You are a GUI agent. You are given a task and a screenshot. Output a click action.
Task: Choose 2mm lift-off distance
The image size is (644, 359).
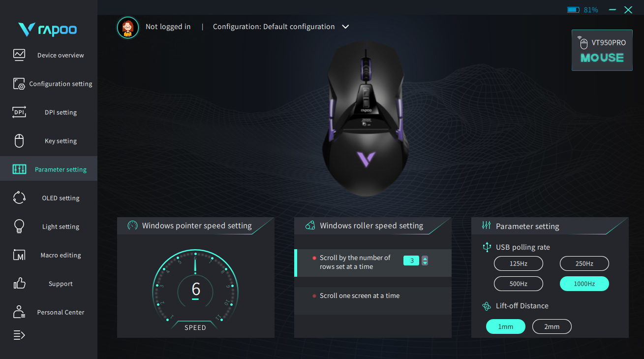pyautogui.click(x=552, y=326)
